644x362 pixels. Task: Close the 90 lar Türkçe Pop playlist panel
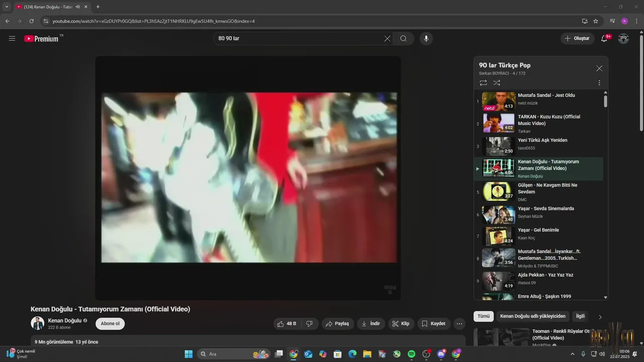pos(599,68)
